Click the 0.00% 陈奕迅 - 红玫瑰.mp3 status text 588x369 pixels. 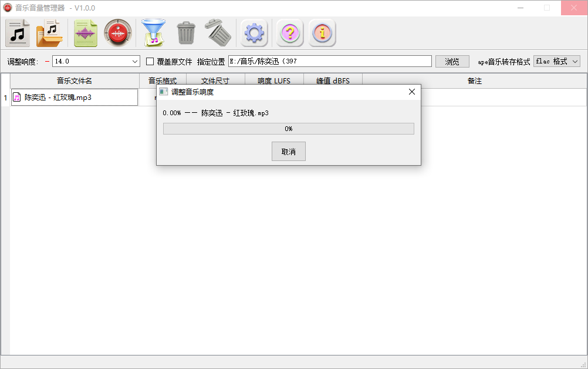click(x=215, y=113)
